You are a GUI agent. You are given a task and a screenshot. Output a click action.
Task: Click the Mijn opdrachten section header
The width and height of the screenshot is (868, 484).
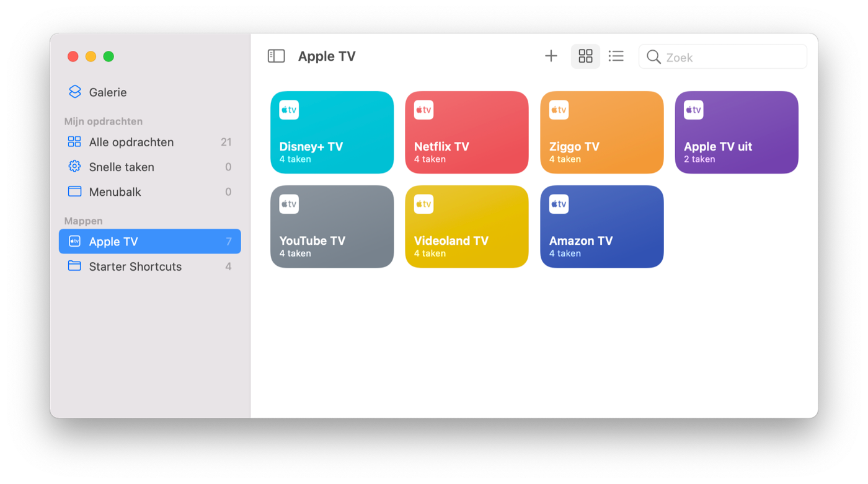104,121
